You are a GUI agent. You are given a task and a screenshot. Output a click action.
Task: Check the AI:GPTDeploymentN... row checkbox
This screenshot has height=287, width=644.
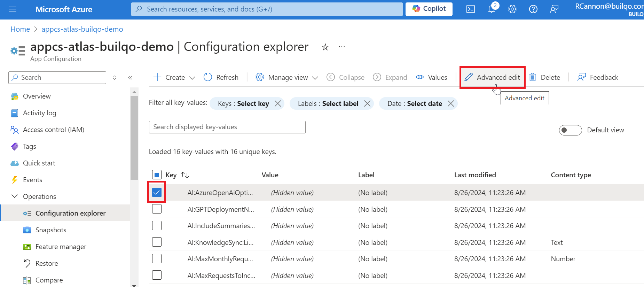(157, 209)
